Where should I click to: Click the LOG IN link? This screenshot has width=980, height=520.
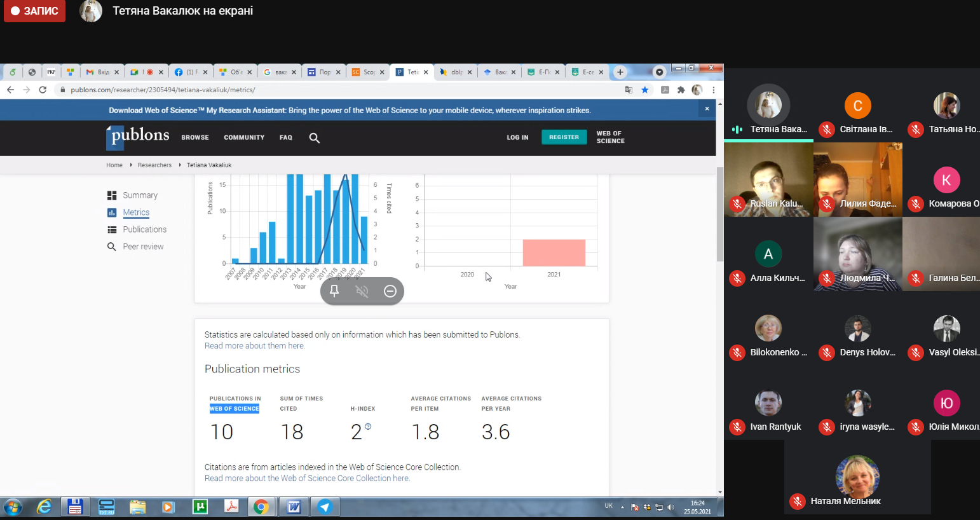coord(517,137)
